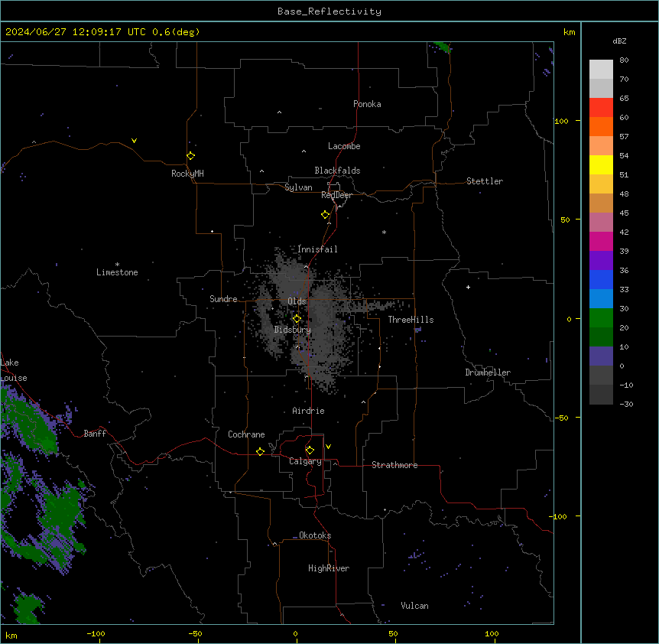Click the light gray 80 dBZ legend swatch
This screenshot has height=644, width=659.
coord(601,70)
